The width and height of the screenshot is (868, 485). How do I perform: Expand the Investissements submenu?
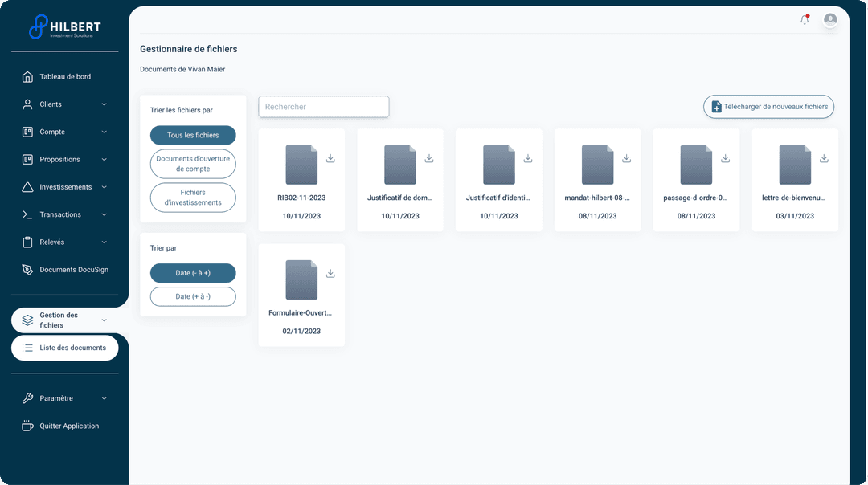click(x=104, y=187)
